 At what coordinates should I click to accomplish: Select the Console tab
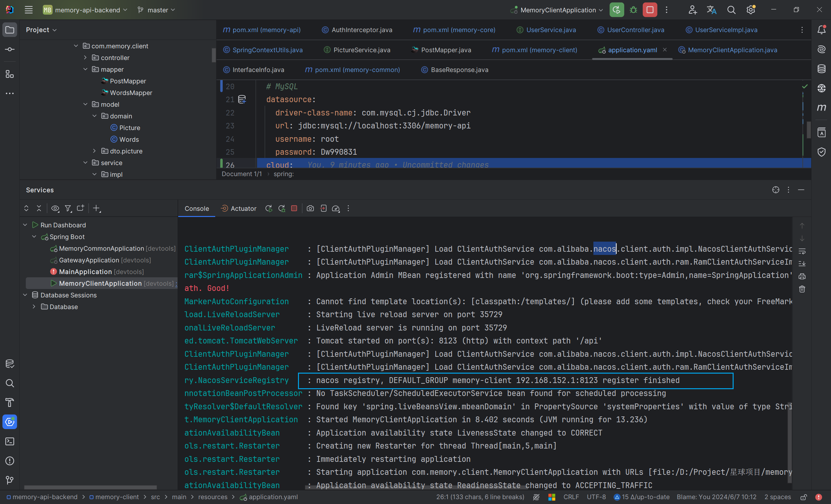coord(197,209)
